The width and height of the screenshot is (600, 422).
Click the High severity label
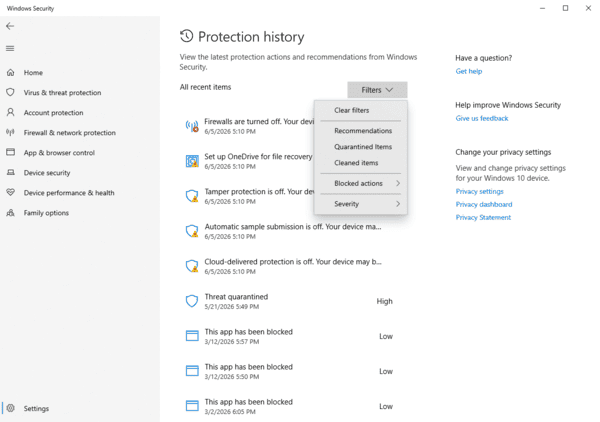[385, 301]
